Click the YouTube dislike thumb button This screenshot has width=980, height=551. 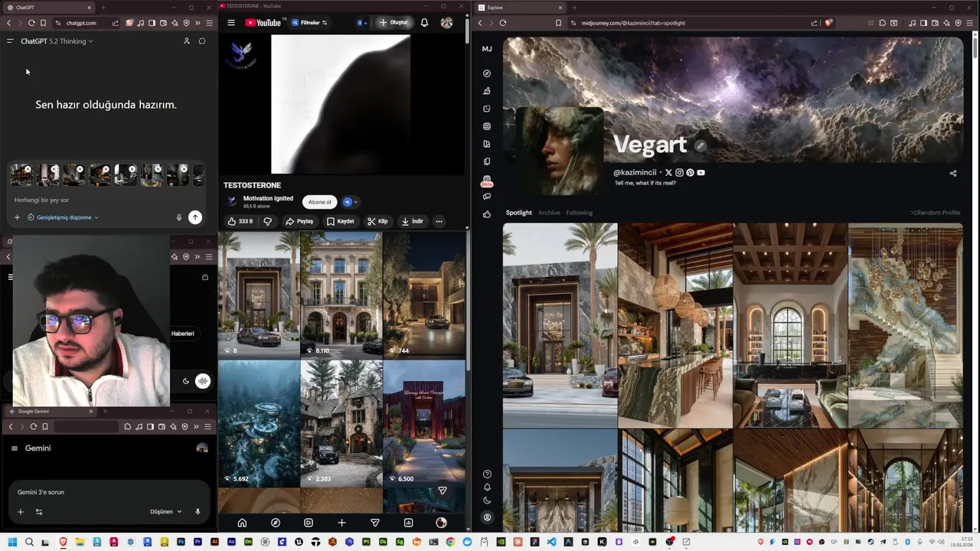point(268,221)
